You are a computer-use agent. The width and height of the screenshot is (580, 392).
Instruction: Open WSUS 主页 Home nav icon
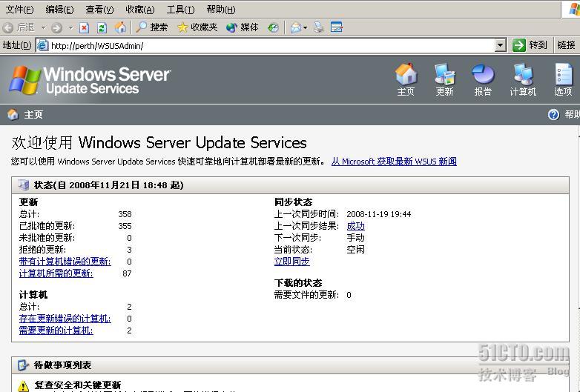click(x=406, y=79)
